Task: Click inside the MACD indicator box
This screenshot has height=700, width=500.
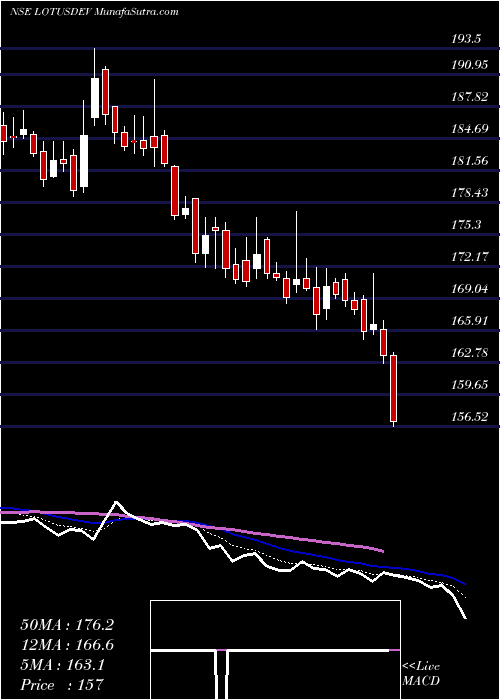Action: coord(275,650)
